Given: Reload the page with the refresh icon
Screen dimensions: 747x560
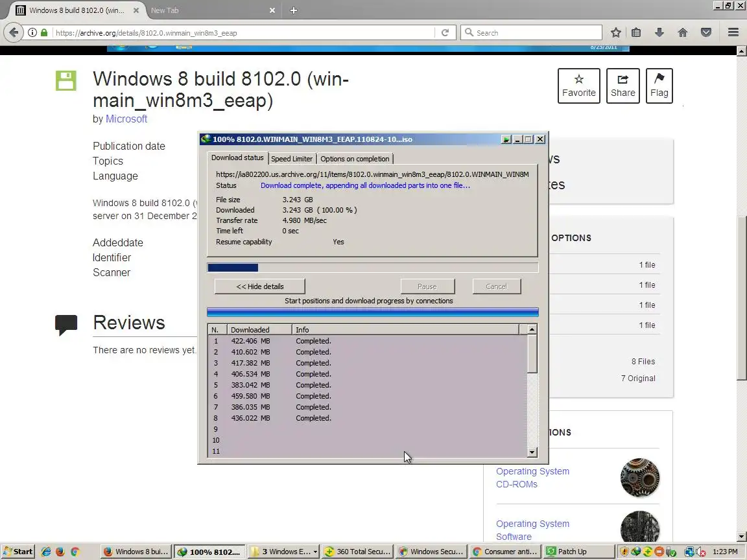Looking at the screenshot, I should pos(445,33).
